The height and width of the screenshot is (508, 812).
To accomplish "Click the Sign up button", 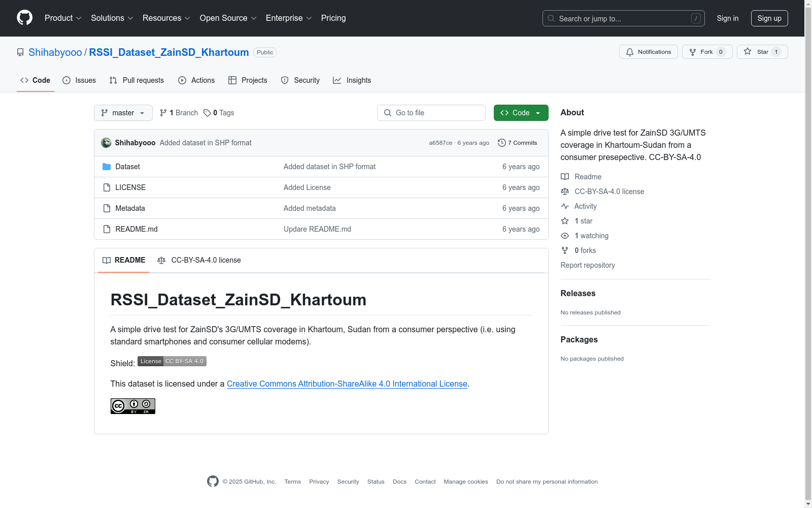I will (x=769, y=18).
